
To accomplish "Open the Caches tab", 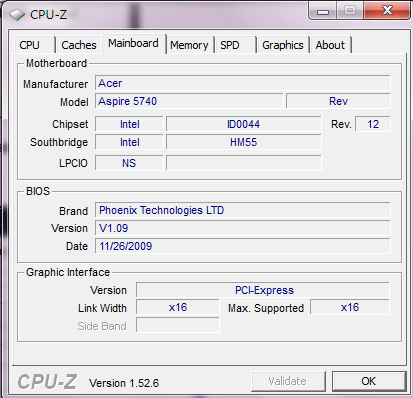I will pos(79,45).
